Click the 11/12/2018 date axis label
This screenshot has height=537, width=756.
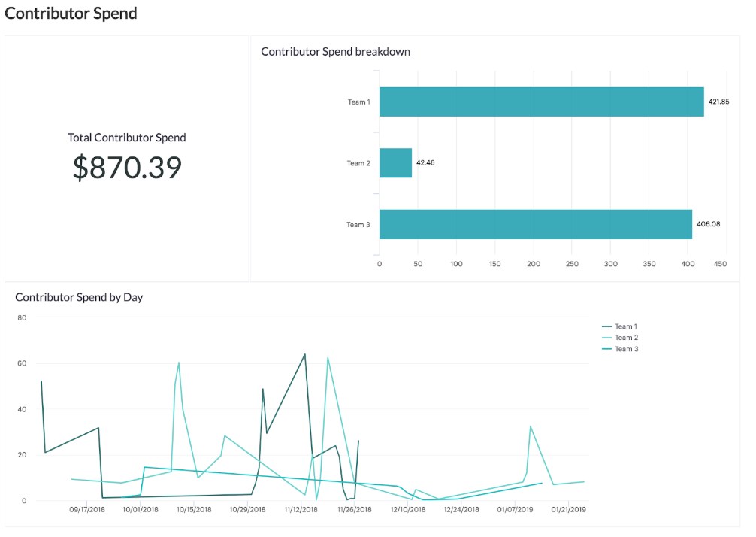point(301,509)
